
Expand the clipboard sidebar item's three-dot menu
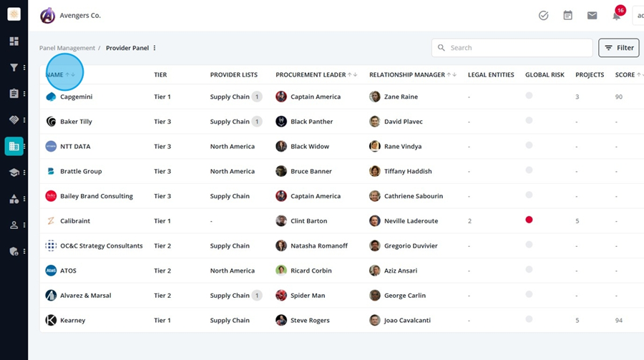point(24,94)
